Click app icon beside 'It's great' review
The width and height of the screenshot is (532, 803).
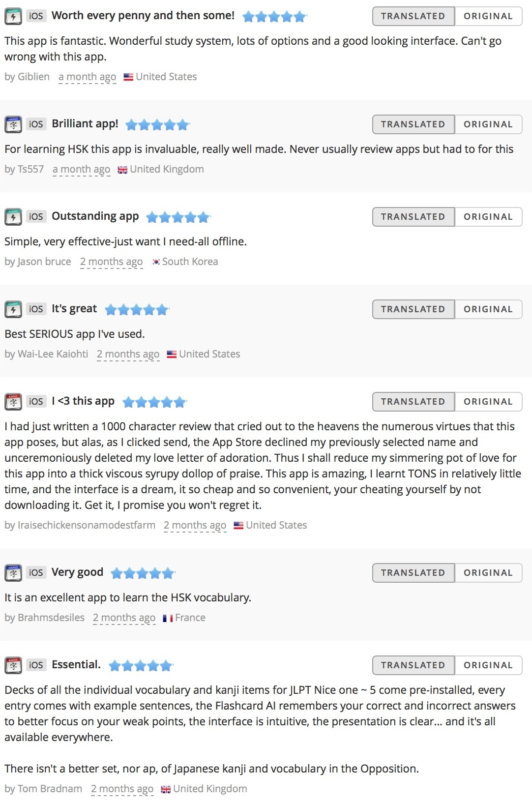click(13, 309)
